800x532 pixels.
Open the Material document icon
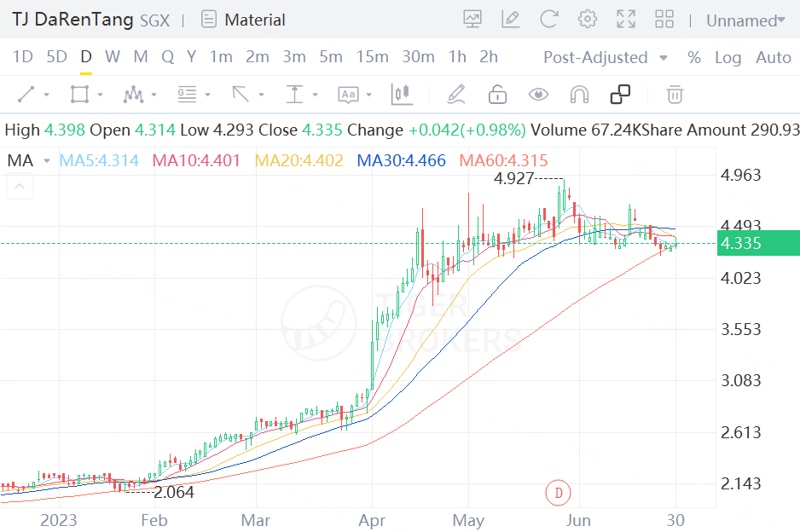pos(209,20)
